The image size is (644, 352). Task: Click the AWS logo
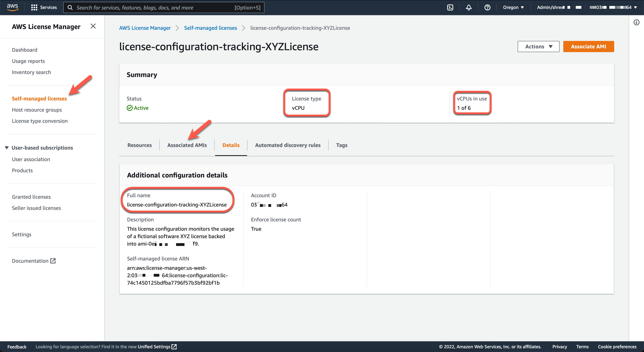coord(12,7)
